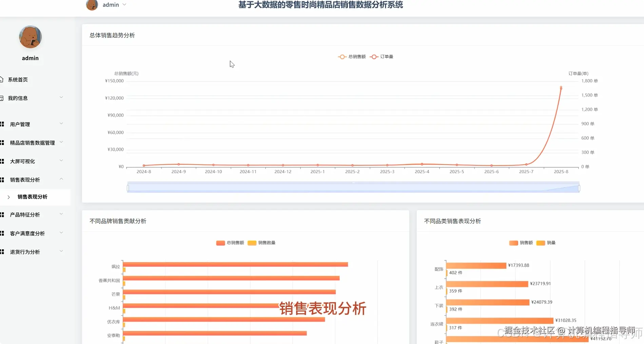Viewport: 644px width, 344px height.
Task: Click the right handle of trend zoom slider
Action: pyautogui.click(x=579, y=188)
